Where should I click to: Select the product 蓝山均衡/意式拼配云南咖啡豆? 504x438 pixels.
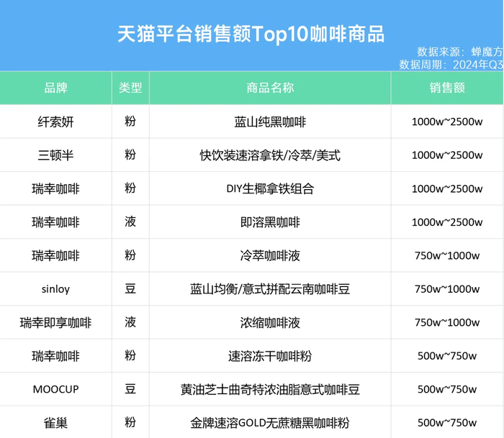point(270,289)
